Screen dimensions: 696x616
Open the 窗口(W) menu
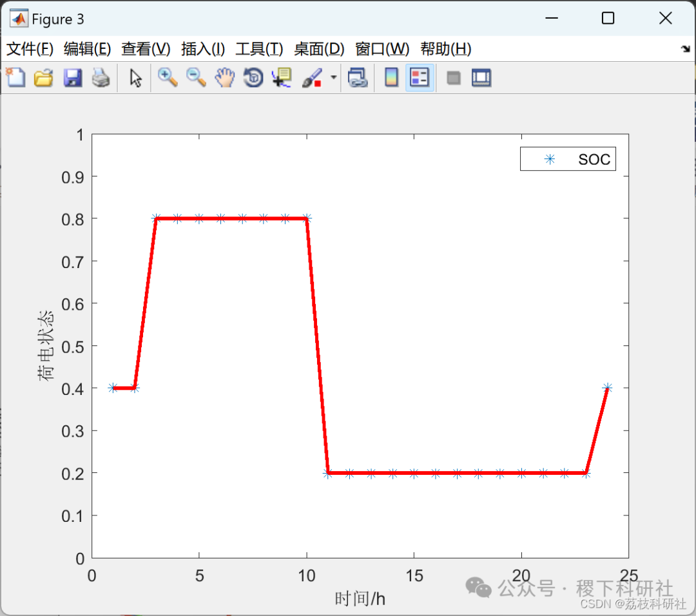(382, 49)
